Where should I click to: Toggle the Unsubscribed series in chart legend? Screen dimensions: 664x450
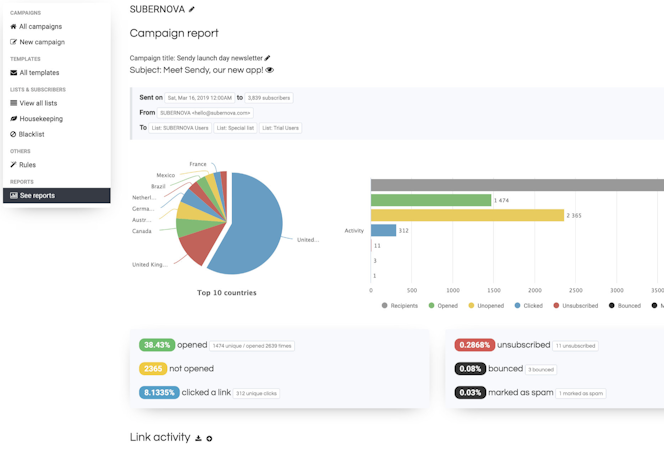click(x=575, y=306)
